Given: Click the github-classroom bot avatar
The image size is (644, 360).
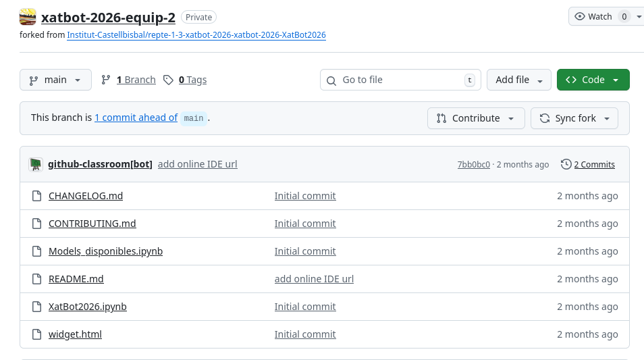Looking at the screenshot, I should [36, 164].
